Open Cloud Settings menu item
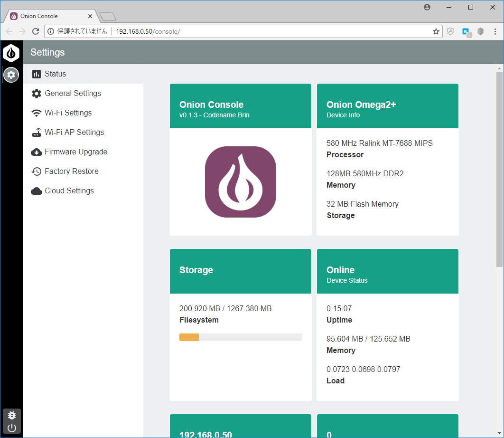Viewport: 504px width, 438px height. click(x=83, y=191)
